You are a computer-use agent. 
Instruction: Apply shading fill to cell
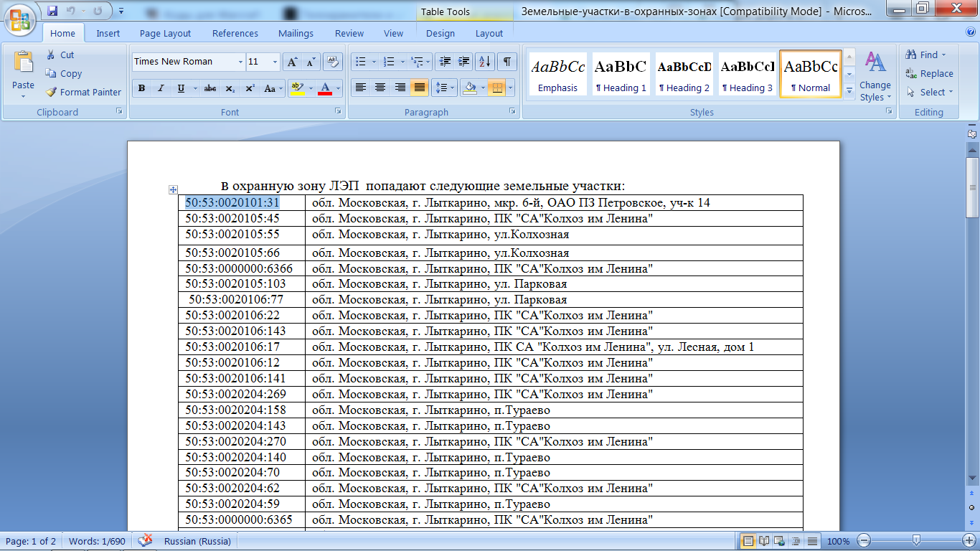click(470, 88)
